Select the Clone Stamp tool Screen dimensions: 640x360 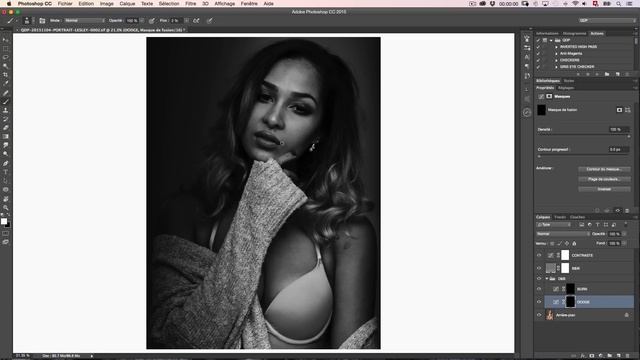5,110
